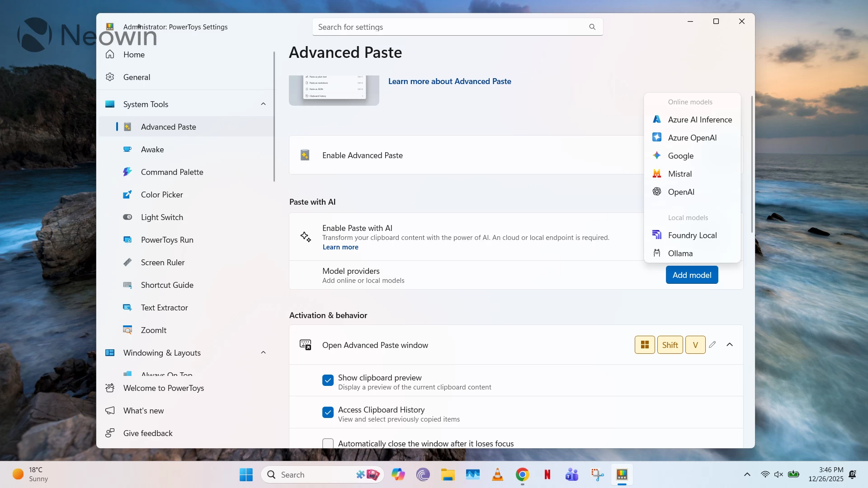
Task: Choose Azure AI Inference as model provider
Action: point(692,120)
